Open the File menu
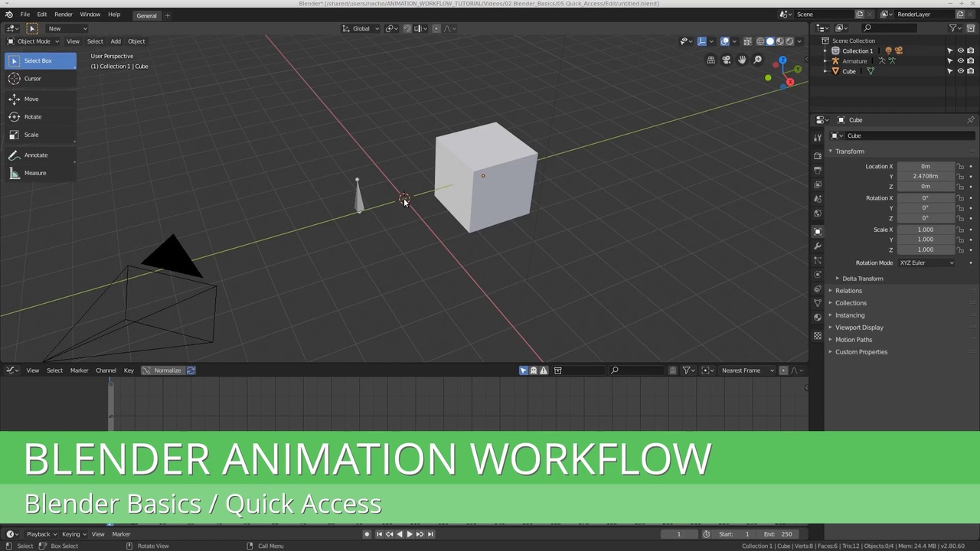 click(24, 15)
